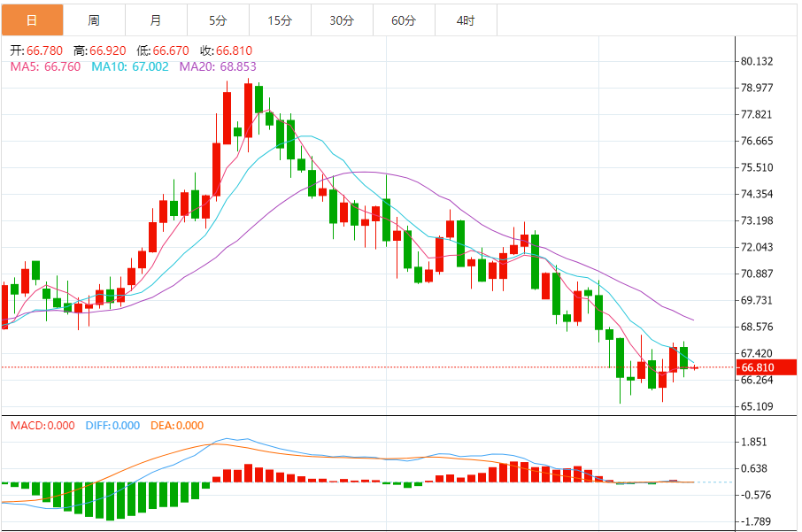Click the 74.354 price axis label
The height and width of the screenshot is (532, 802).
click(x=757, y=195)
